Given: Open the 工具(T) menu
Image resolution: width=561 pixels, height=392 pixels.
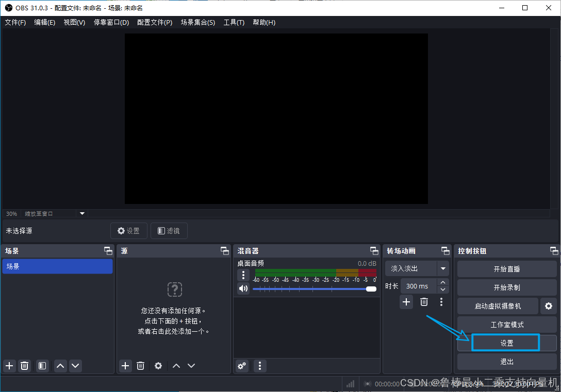Looking at the screenshot, I should (x=234, y=23).
